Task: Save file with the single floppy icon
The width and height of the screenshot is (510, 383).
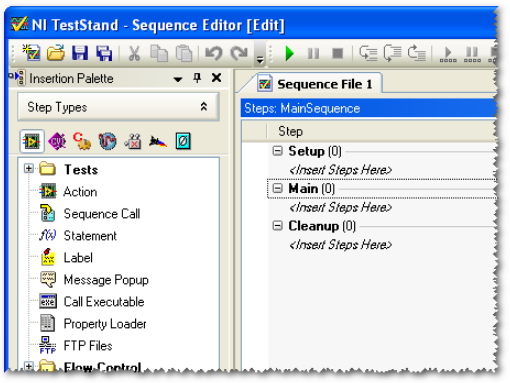Action: coord(80,53)
